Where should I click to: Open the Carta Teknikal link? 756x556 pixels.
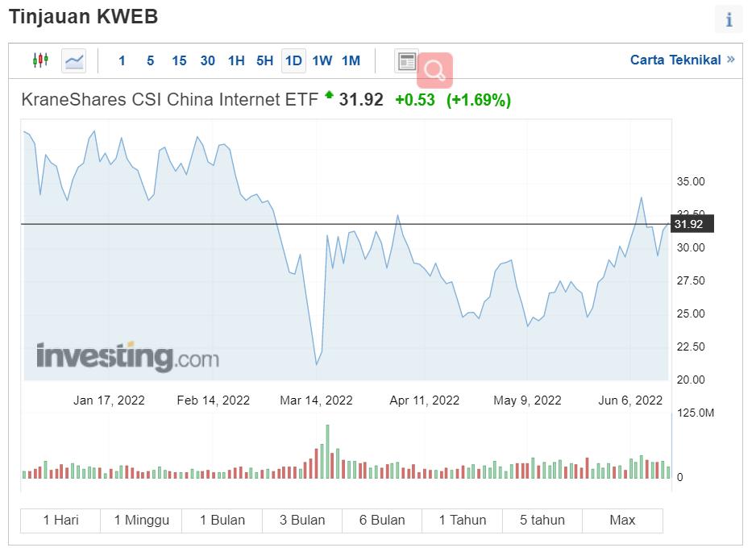coord(675,60)
